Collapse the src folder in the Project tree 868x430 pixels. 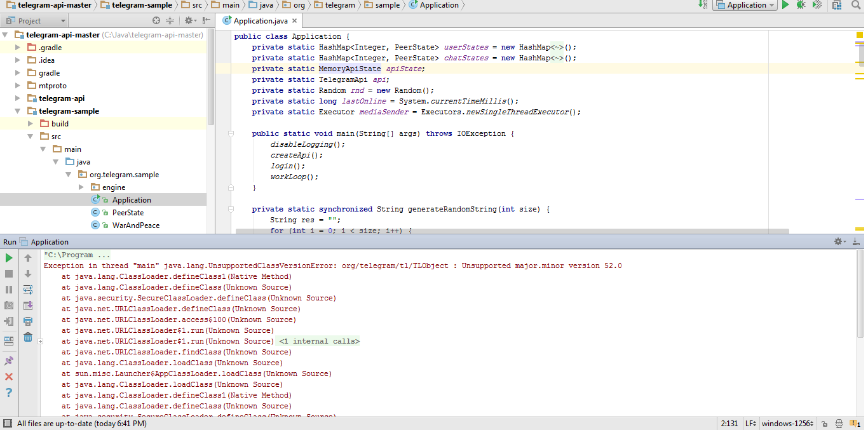point(31,137)
